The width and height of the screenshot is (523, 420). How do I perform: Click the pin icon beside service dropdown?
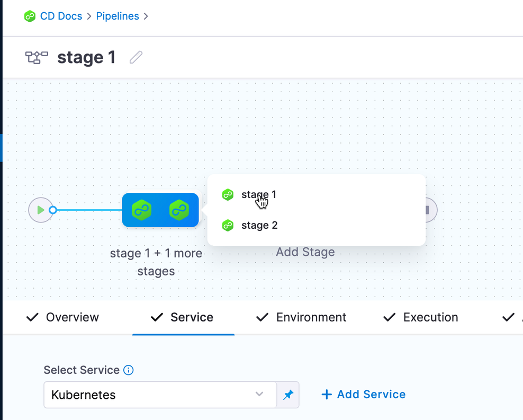[288, 395]
